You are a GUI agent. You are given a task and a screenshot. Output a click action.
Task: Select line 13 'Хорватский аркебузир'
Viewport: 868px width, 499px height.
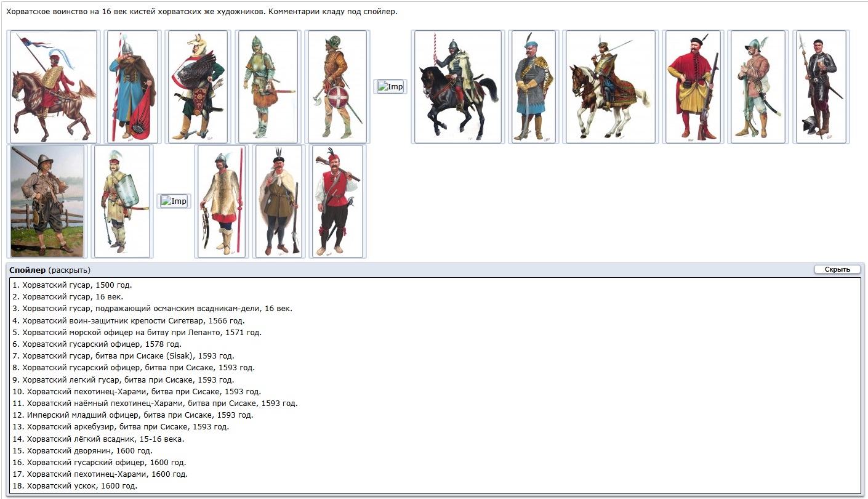121,426
